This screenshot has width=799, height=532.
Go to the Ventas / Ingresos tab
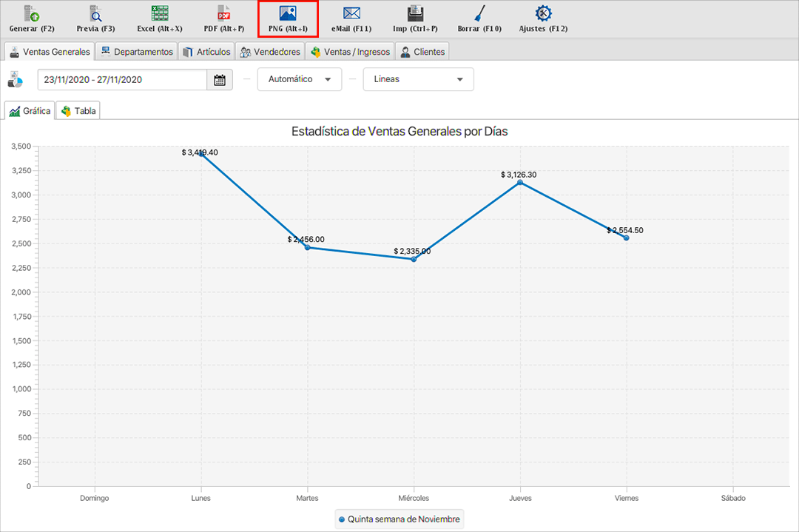click(350, 52)
